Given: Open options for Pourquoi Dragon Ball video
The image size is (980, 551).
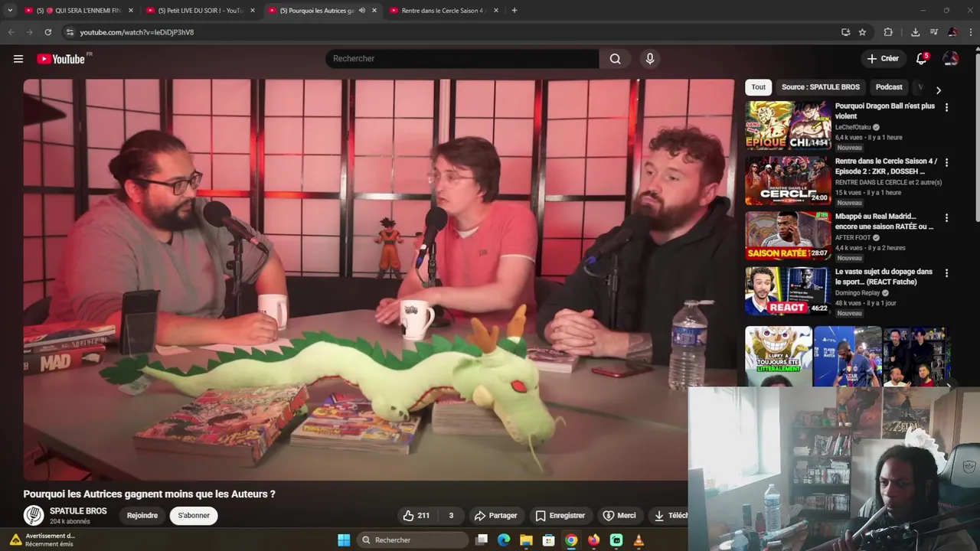Looking at the screenshot, I should pyautogui.click(x=946, y=108).
